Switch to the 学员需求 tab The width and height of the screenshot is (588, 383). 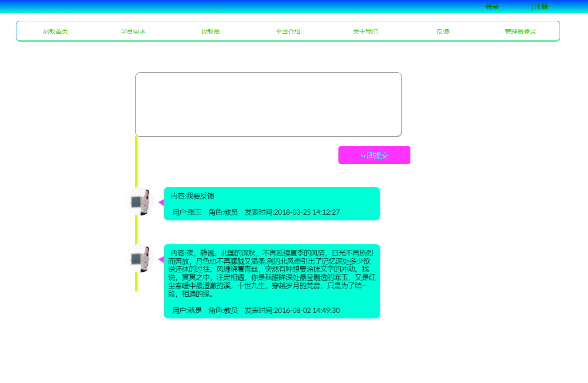[133, 31]
